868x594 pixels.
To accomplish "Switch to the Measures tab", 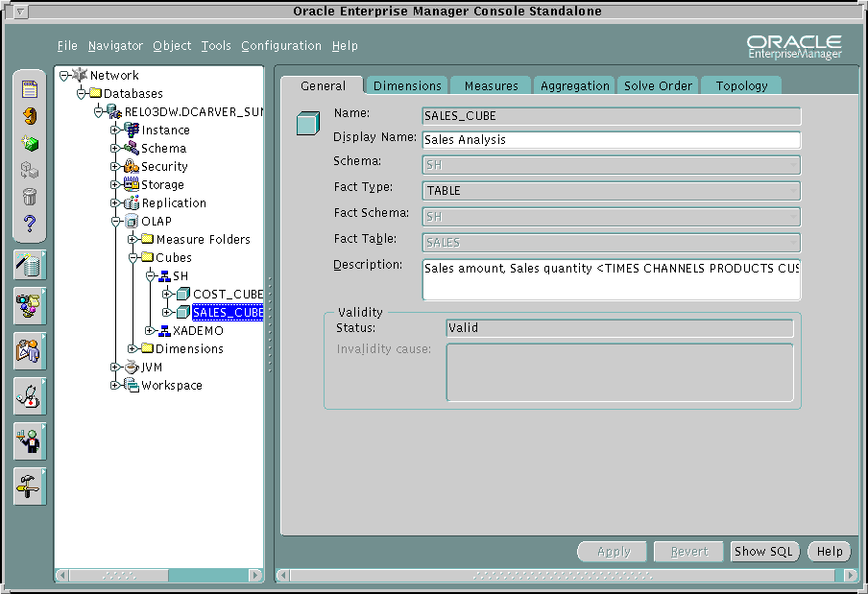I will 491,85.
